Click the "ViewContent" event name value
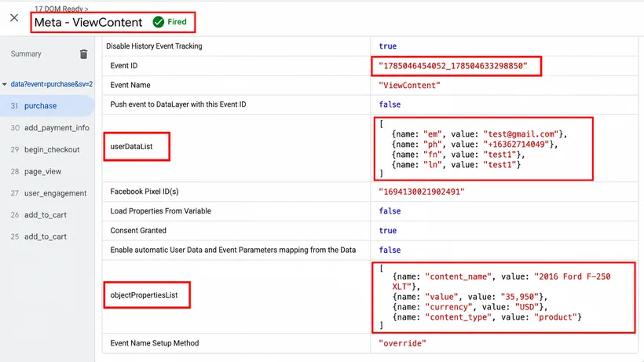 409,85
